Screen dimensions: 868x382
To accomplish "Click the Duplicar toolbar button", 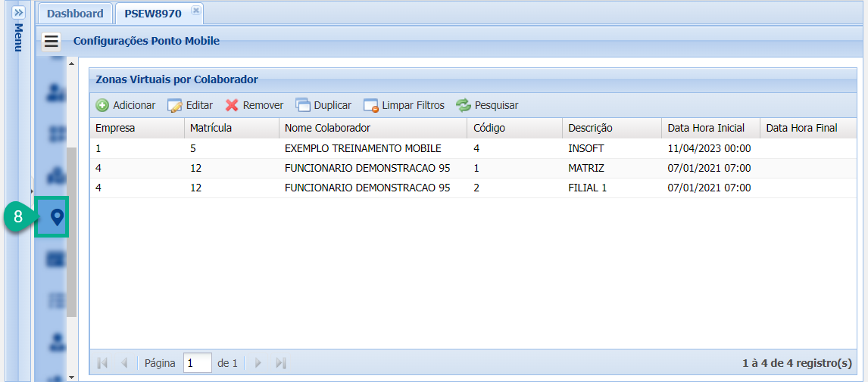I will tap(324, 105).
